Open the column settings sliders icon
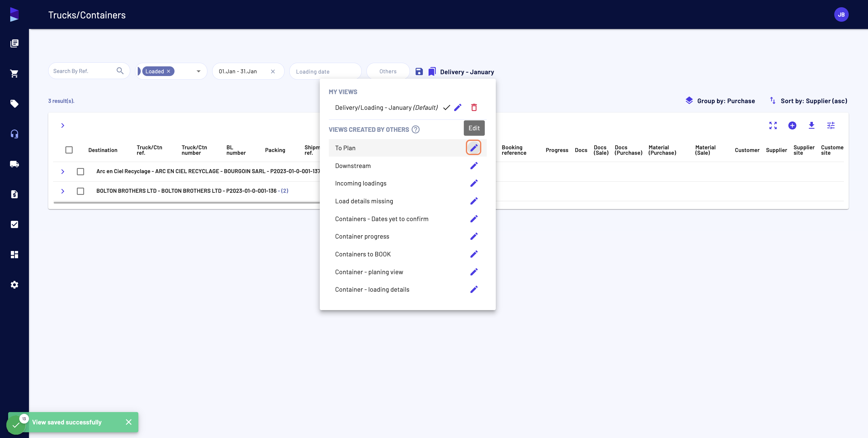Image resolution: width=868 pixels, height=438 pixels. tap(831, 125)
